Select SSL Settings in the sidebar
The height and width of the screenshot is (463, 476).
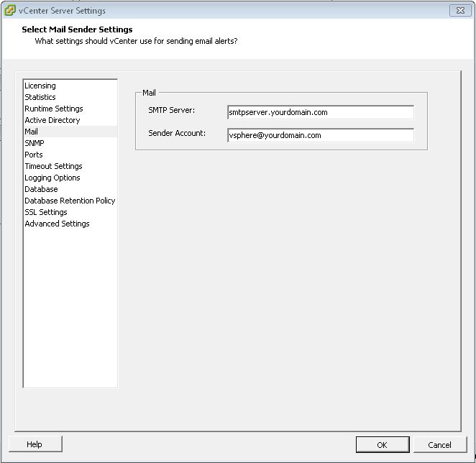46,212
